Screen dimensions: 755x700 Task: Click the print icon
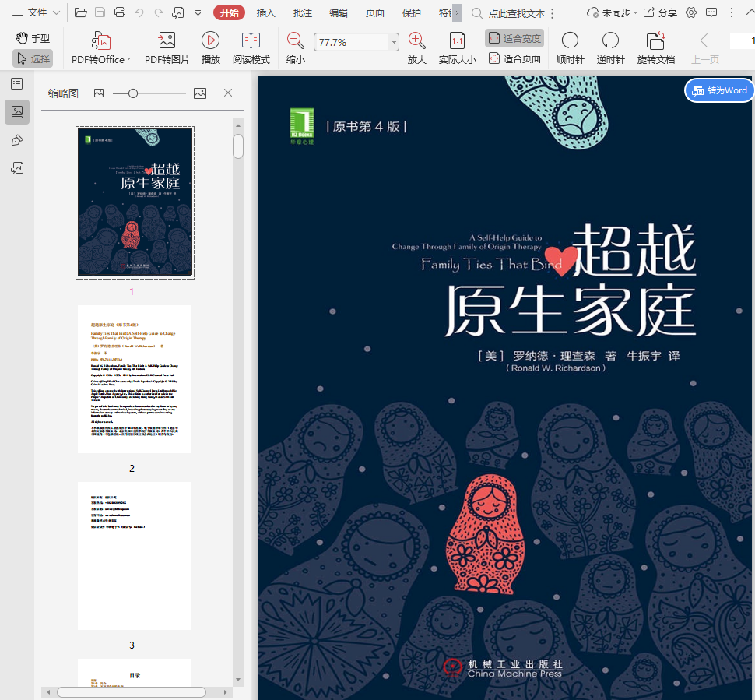120,12
